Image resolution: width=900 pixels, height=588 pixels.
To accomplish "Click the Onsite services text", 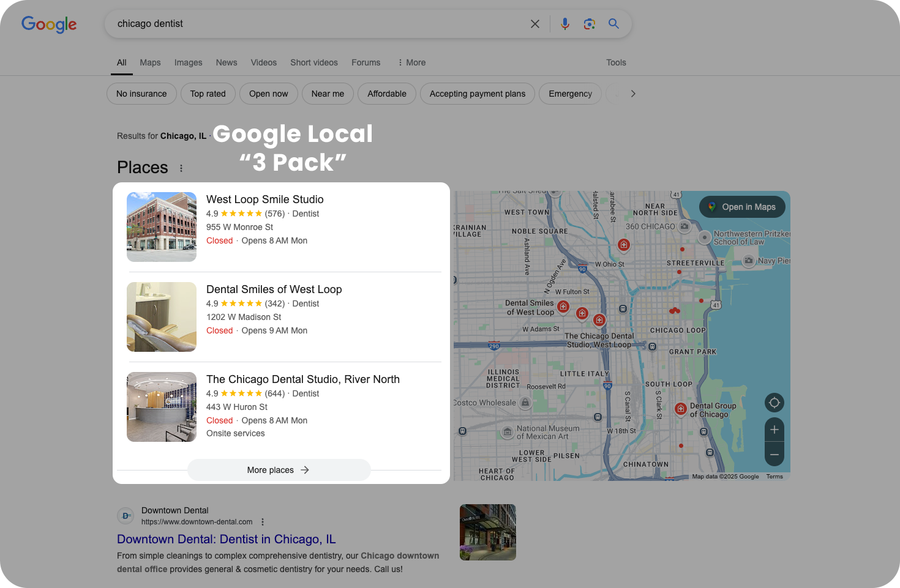I will point(236,433).
